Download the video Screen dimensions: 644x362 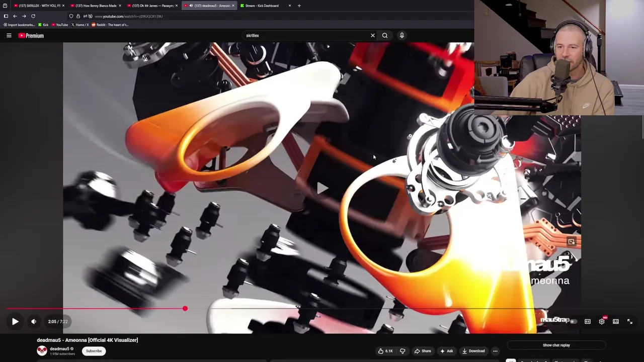click(473, 351)
